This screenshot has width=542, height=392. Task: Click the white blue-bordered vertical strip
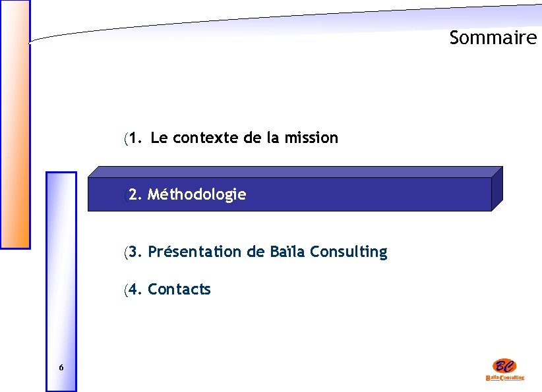tap(61, 277)
